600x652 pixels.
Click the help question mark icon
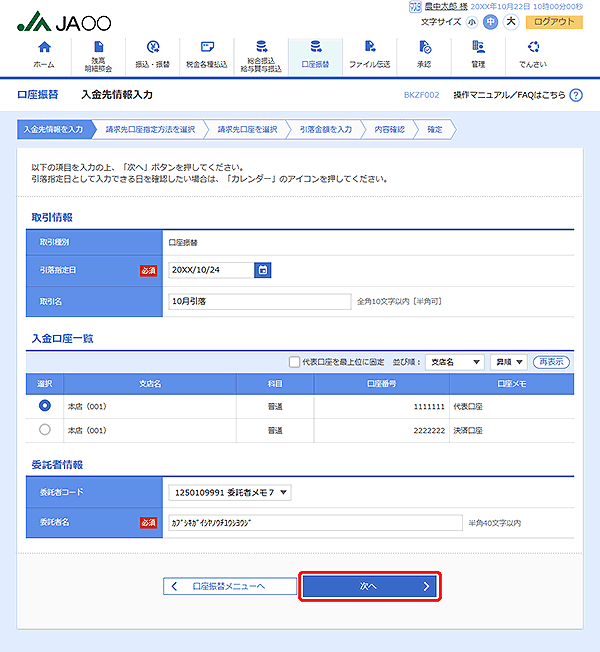pyautogui.click(x=575, y=95)
